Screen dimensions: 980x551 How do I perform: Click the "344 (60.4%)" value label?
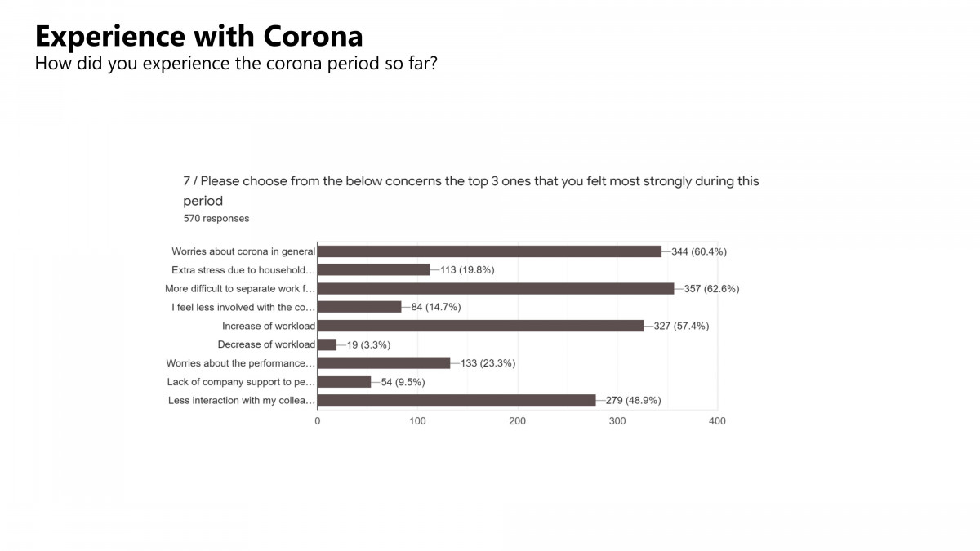(698, 251)
